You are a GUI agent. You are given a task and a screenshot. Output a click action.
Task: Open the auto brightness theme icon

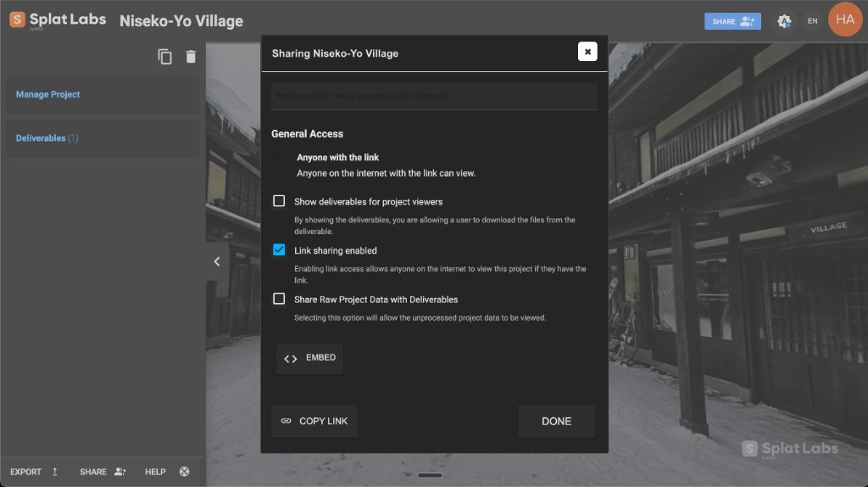point(784,21)
